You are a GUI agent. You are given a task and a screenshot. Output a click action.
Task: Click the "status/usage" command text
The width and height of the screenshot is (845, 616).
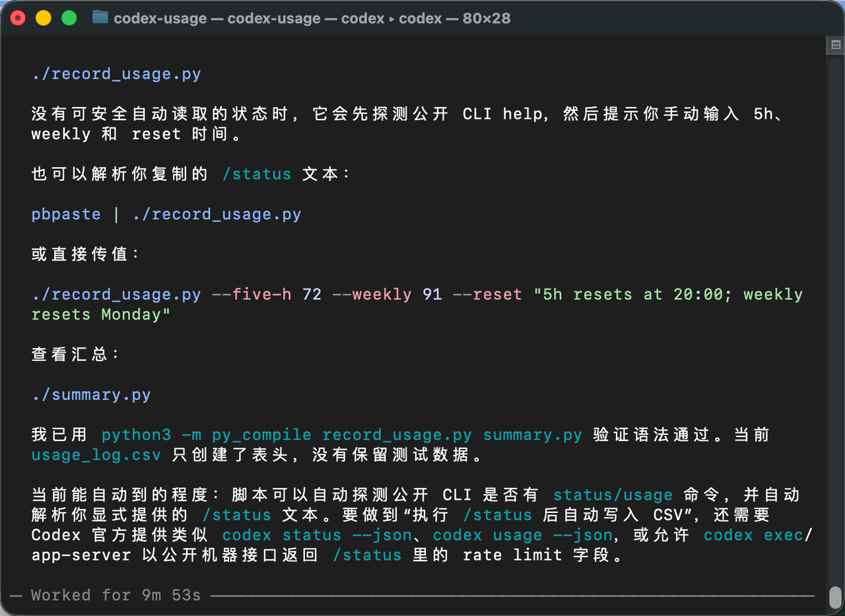click(613, 495)
